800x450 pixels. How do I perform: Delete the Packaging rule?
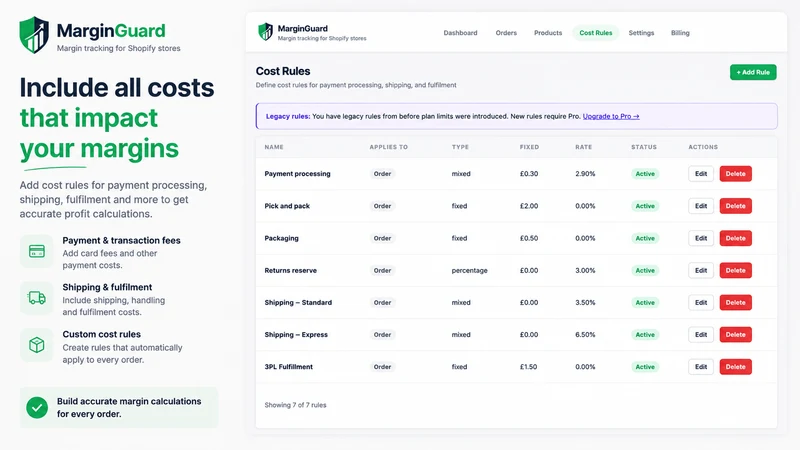coord(735,238)
